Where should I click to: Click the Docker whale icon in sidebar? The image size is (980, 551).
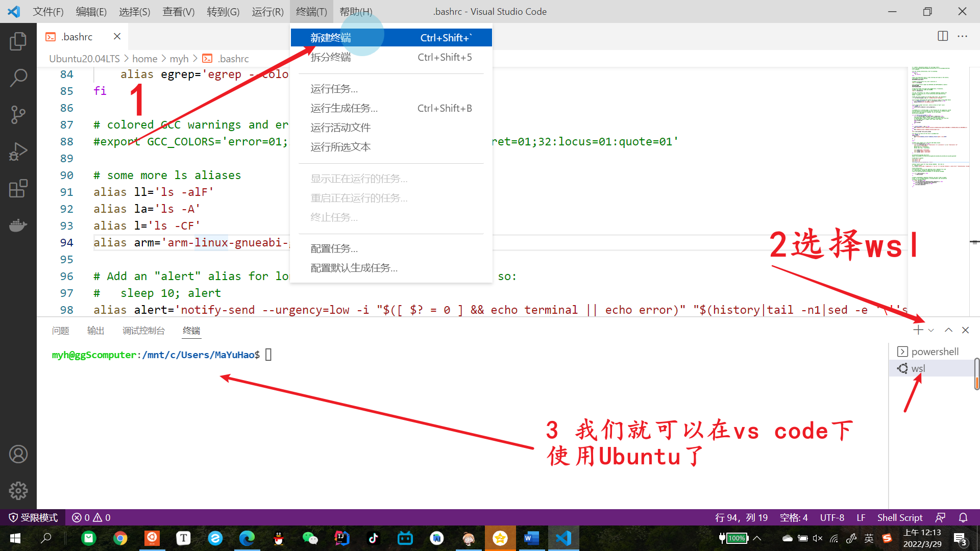[x=18, y=225]
